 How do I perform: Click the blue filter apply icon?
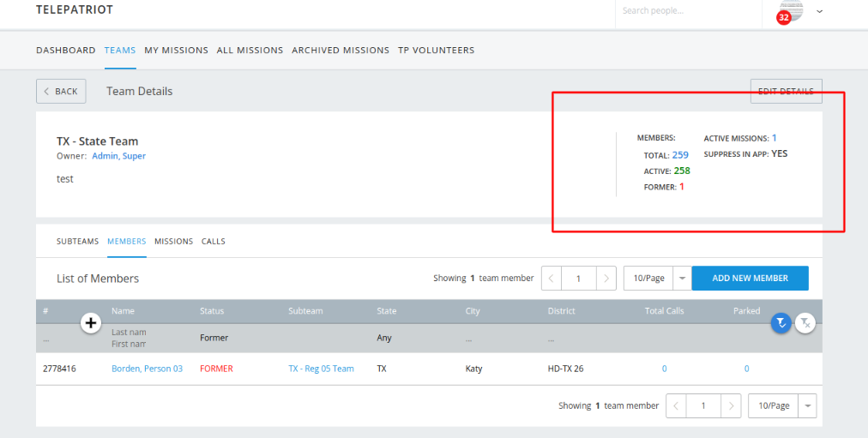pyautogui.click(x=780, y=322)
